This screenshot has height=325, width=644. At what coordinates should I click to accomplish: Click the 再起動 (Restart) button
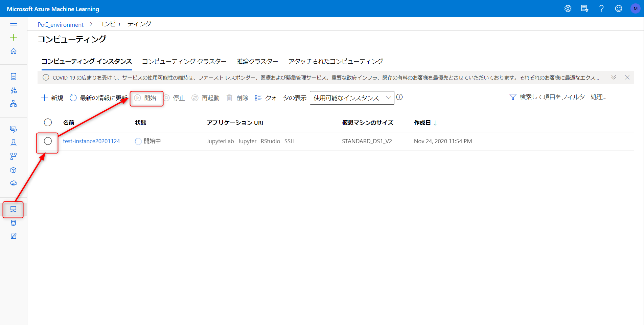(205, 98)
